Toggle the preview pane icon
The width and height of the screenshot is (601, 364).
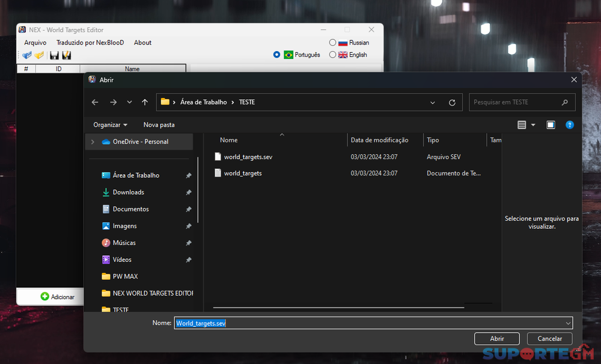(551, 125)
